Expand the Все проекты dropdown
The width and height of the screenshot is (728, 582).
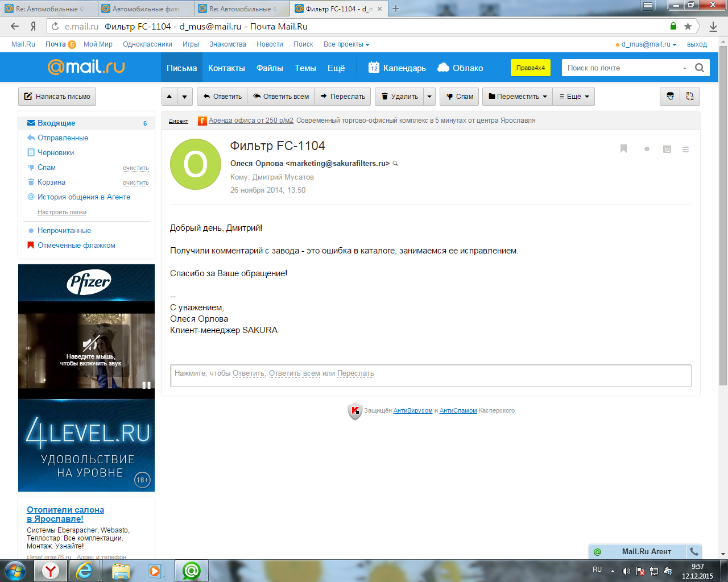click(346, 44)
